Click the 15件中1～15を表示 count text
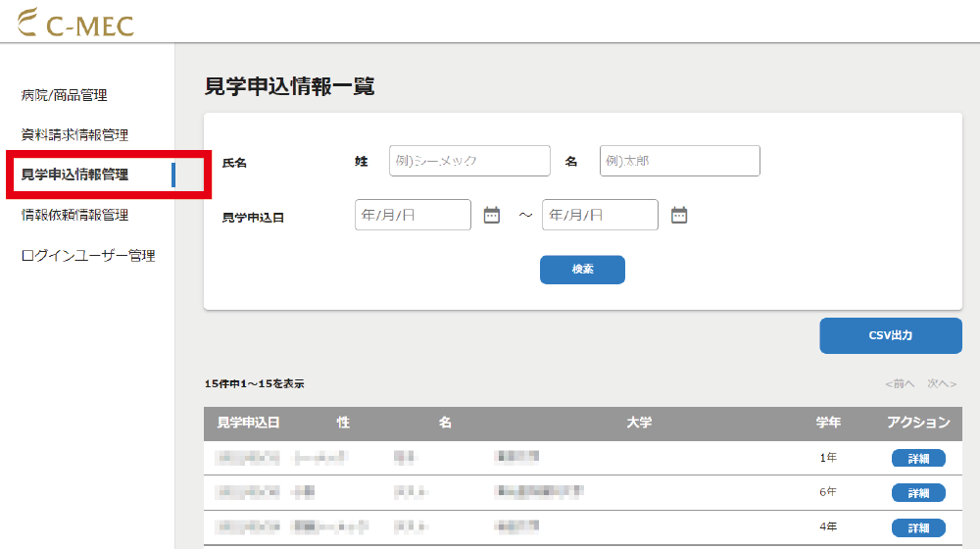The width and height of the screenshot is (980, 550). click(255, 383)
